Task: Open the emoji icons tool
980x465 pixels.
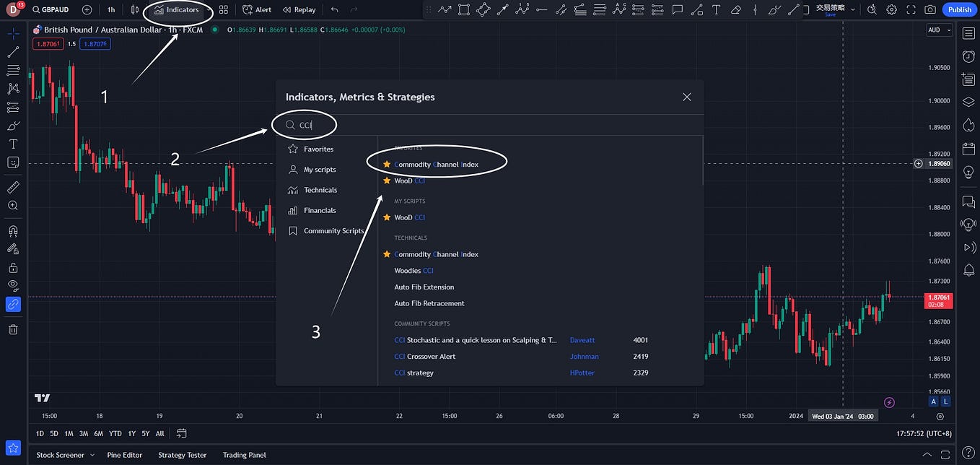Action: [13, 162]
